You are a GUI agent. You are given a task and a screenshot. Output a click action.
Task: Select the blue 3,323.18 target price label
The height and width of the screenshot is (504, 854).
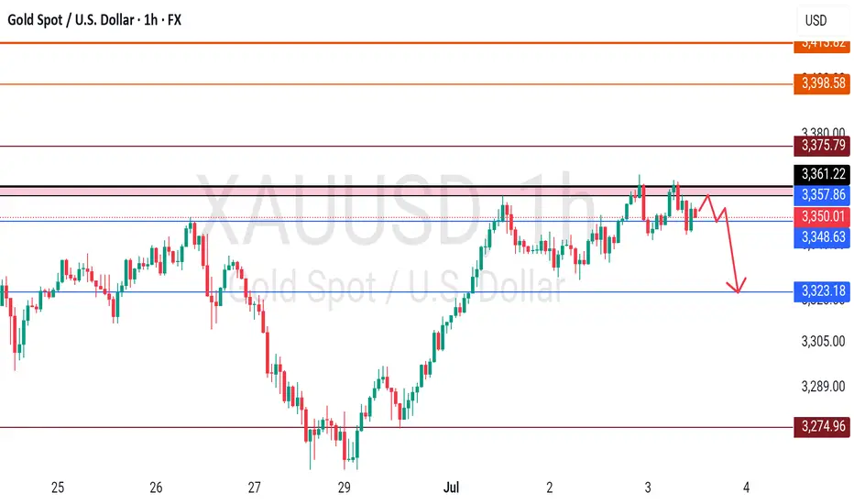coord(822,290)
